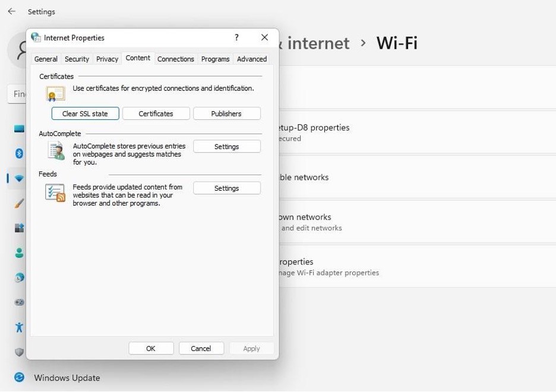The image size is (556, 392).
Task: Click the Find a setting search box
Action: pos(18,93)
